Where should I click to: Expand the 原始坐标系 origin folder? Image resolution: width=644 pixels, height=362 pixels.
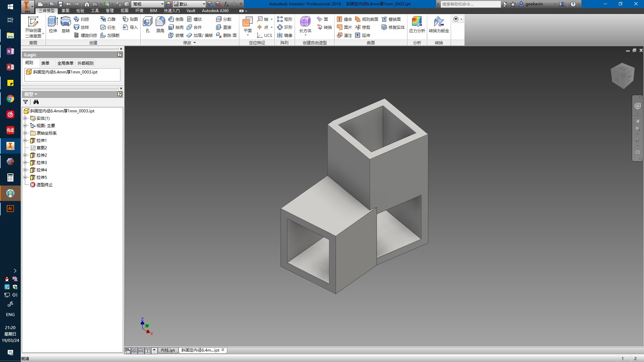25,133
